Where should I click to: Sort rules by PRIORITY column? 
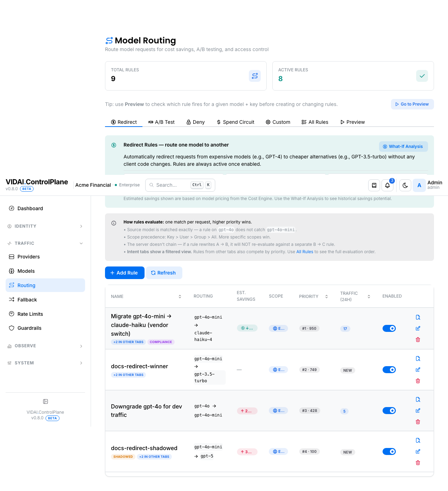pyautogui.click(x=313, y=297)
